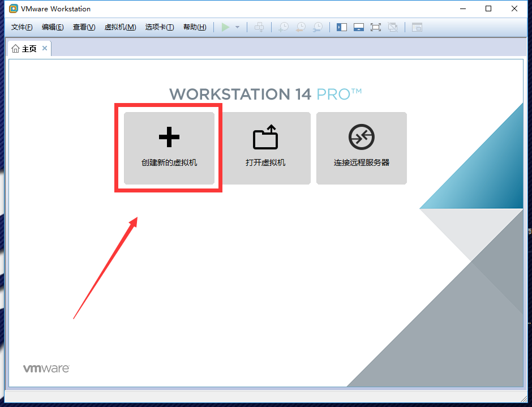Open the 虚拟机(M) menu

(x=120, y=27)
